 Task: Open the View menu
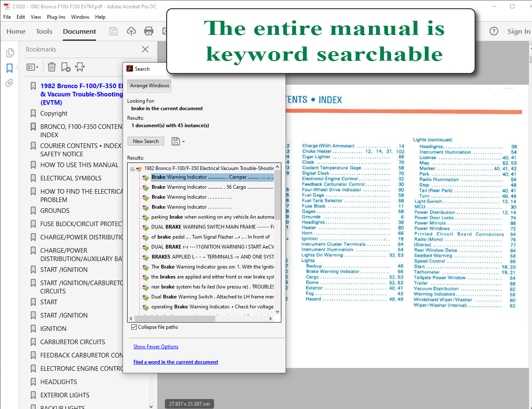click(36, 17)
